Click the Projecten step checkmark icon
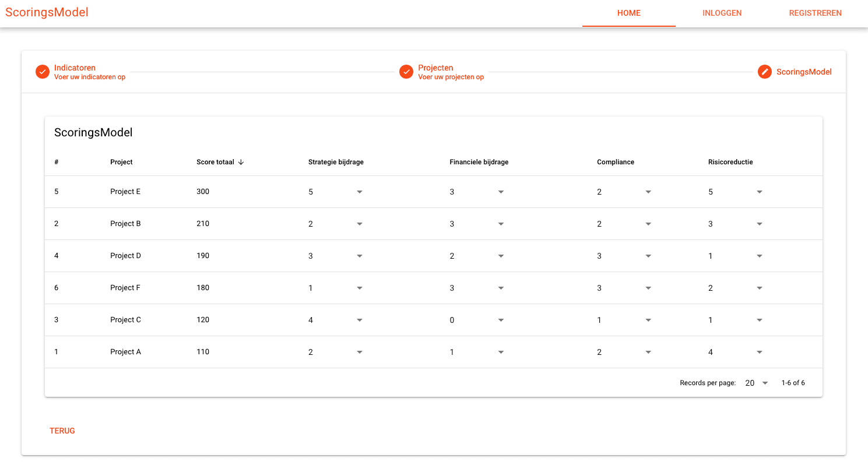868x465 pixels. click(x=406, y=72)
